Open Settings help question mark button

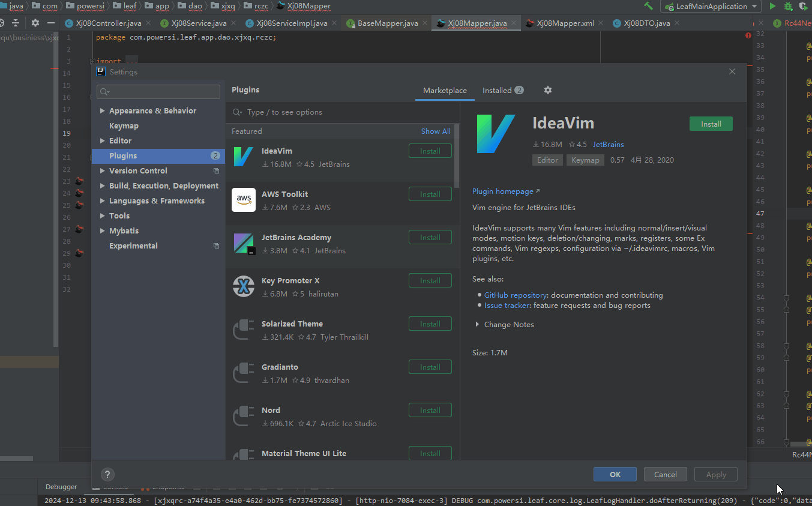pyautogui.click(x=107, y=474)
